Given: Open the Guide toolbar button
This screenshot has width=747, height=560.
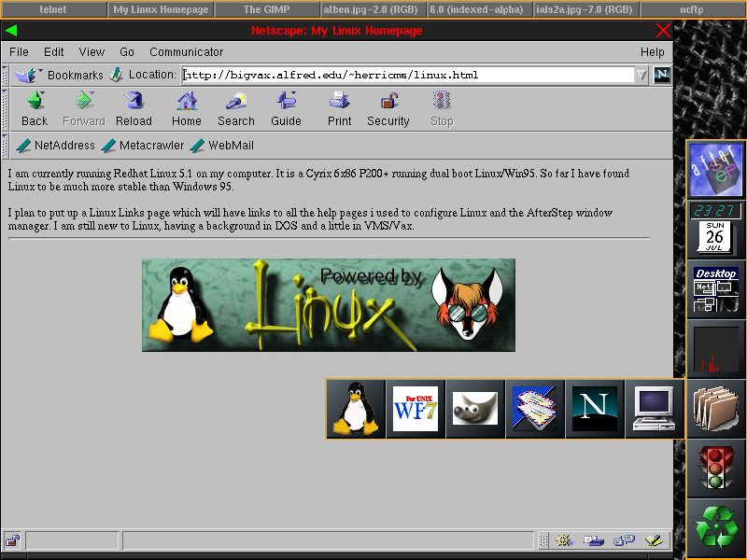Looking at the screenshot, I should coord(286,101).
